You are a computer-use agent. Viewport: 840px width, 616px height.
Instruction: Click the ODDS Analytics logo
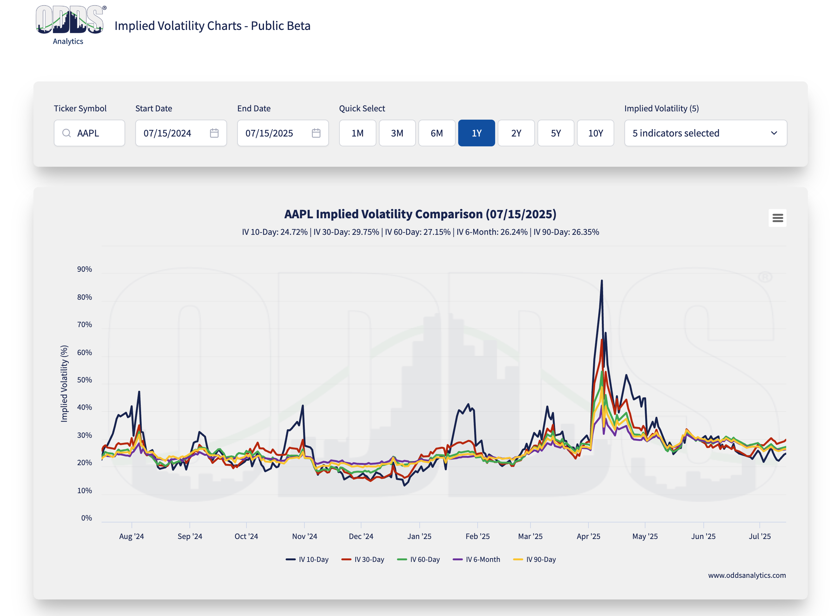70,25
